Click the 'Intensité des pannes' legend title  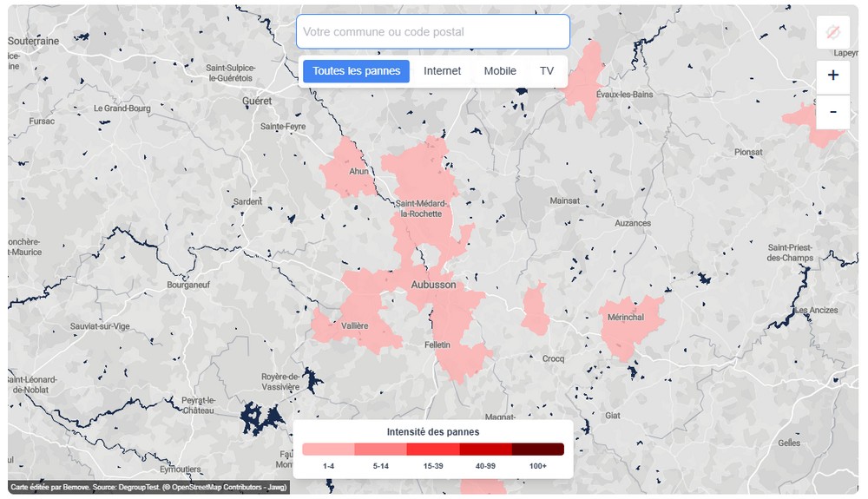[433, 431]
